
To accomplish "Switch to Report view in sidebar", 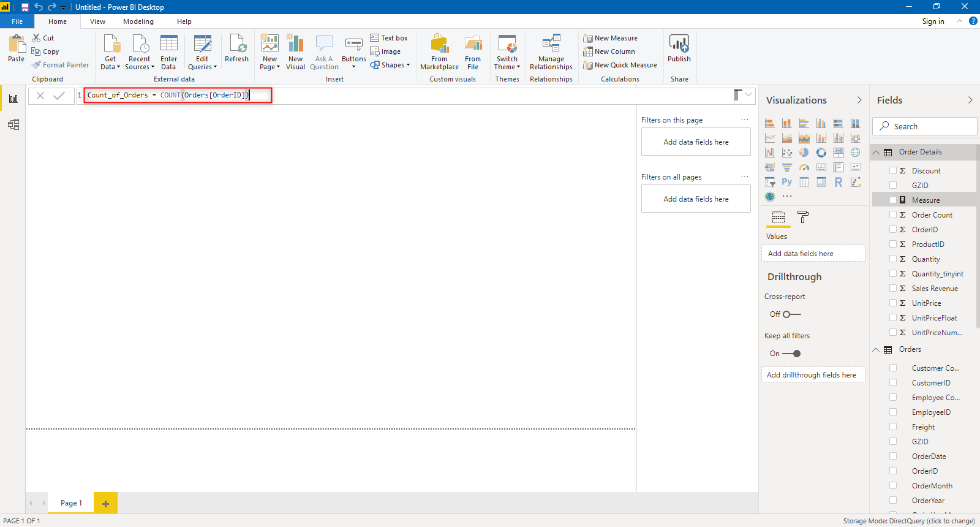I will pos(13,99).
